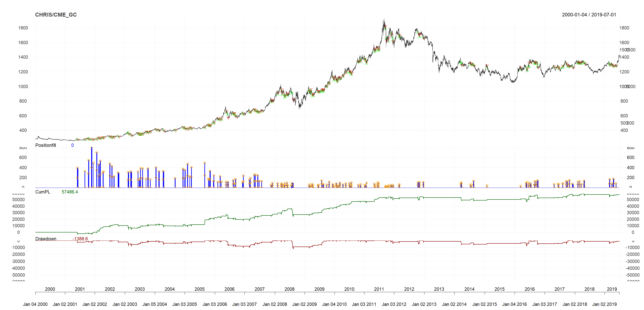Click the Jan 02 2013 date label
644x310 pixels.
(x=424, y=304)
